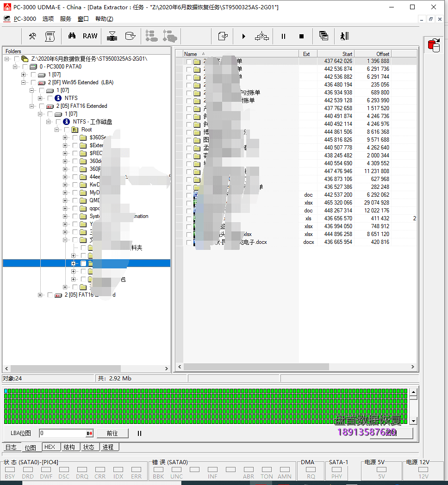Check the $360Se folder checkbox
Screen dimensions: 448x485
point(75,137)
